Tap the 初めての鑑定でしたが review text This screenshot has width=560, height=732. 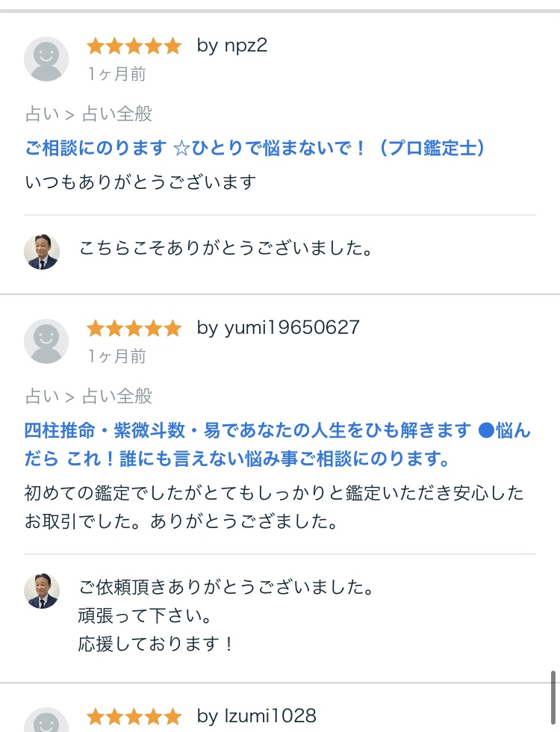click(x=273, y=506)
